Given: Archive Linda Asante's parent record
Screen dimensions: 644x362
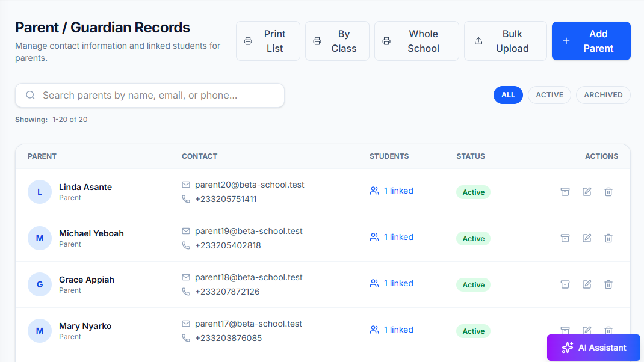Looking at the screenshot, I should pyautogui.click(x=565, y=191).
